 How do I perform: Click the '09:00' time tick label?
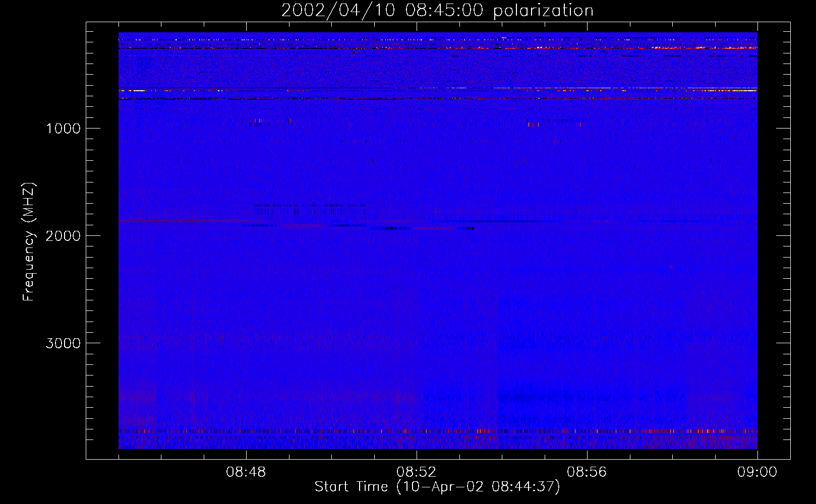pyautogui.click(x=757, y=472)
